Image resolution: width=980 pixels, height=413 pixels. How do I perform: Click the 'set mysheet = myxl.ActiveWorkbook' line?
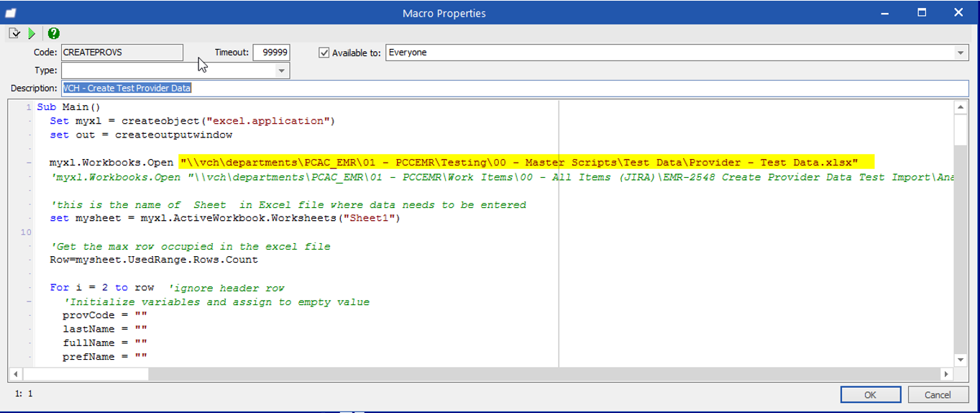coord(225,218)
